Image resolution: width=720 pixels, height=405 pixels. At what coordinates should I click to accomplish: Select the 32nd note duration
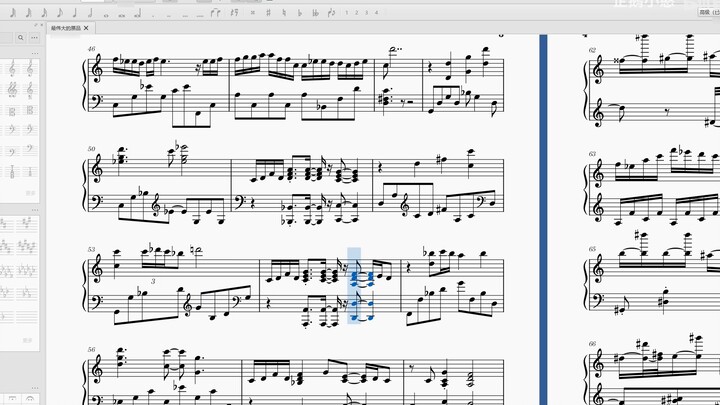pos(28,13)
